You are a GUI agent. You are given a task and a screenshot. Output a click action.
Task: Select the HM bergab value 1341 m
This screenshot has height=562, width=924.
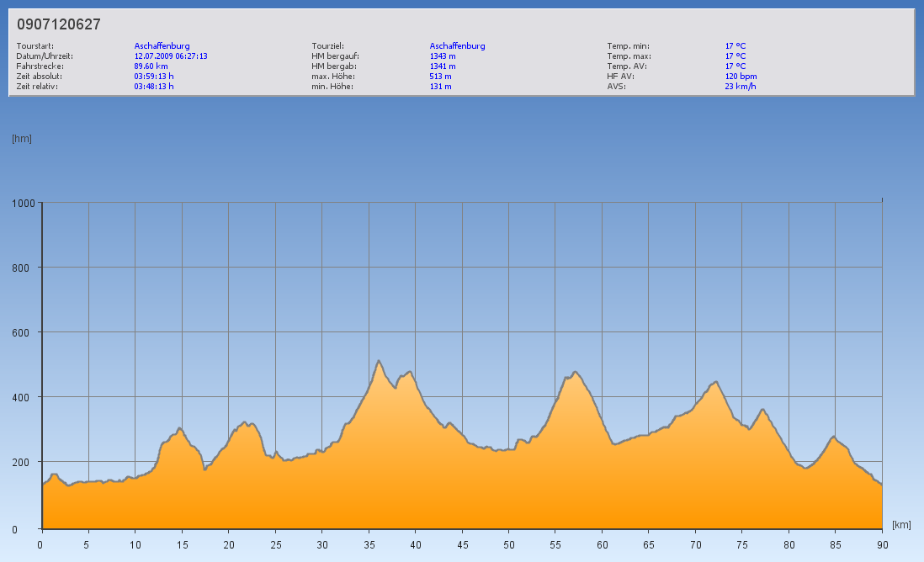pos(443,66)
